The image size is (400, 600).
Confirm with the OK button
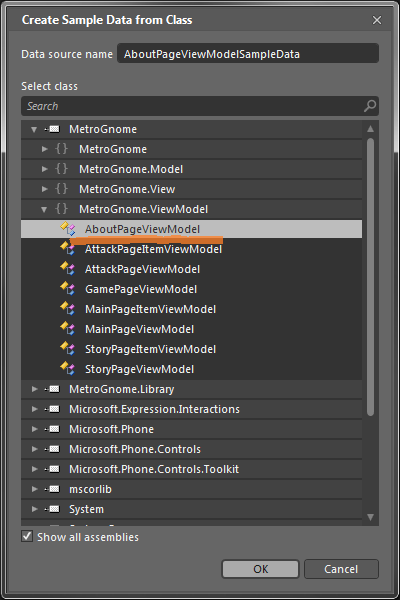coord(260,569)
